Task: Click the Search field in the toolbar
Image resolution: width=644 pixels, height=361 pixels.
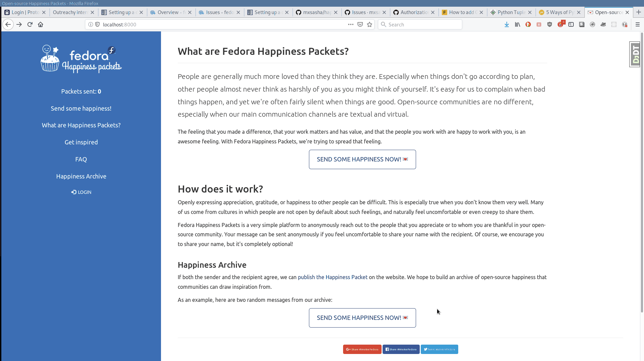Action: (420, 24)
